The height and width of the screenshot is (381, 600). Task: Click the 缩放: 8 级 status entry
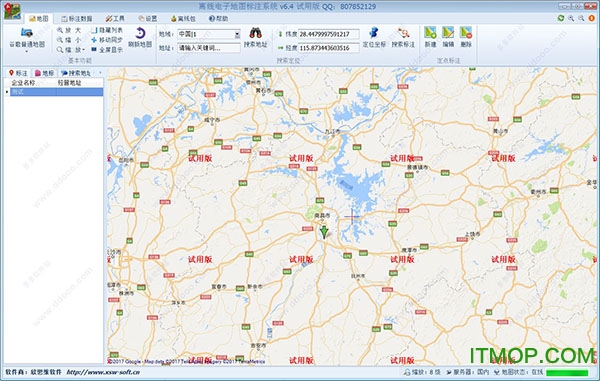click(x=422, y=372)
